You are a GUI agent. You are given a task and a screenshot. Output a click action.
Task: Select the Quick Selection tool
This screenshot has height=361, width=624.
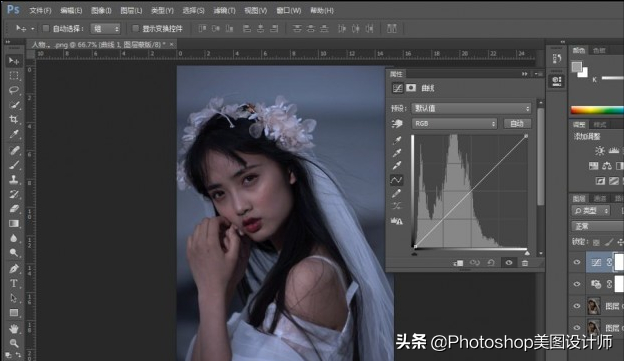[14, 105]
